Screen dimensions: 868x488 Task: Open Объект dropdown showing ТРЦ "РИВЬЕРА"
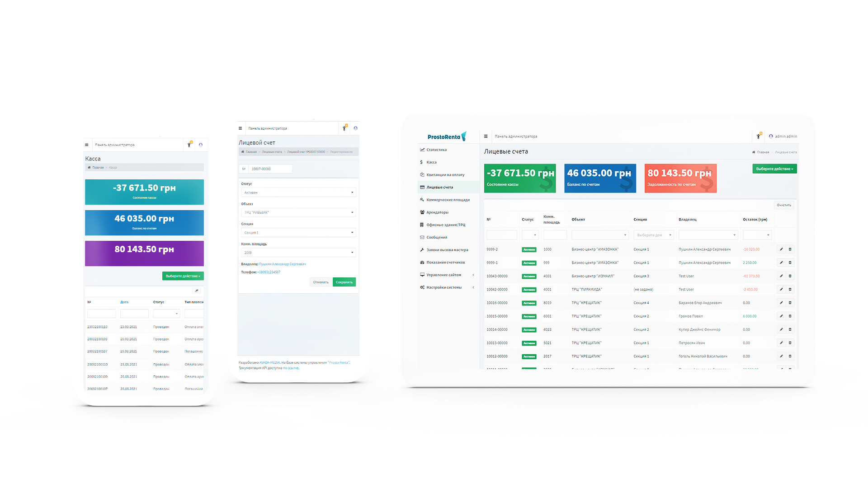click(x=298, y=212)
